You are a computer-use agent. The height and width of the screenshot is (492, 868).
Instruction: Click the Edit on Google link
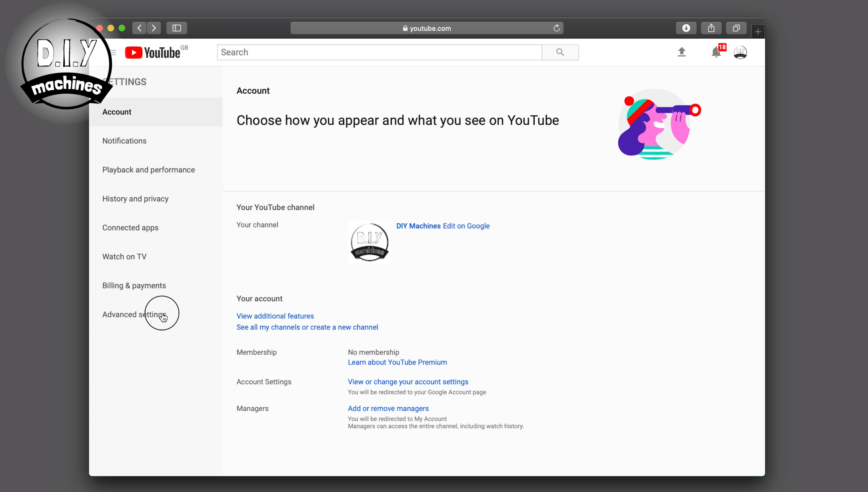click(466, 226)
